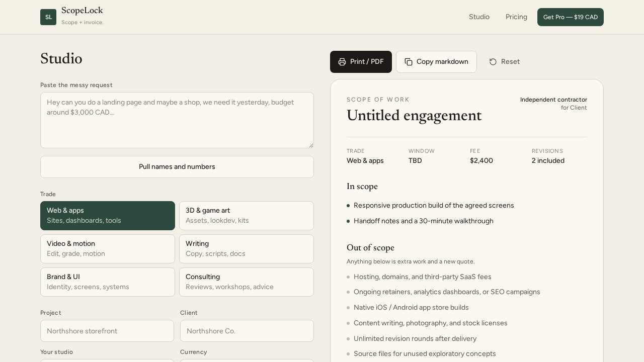
Task: Set trade to Consulting
Action: click(x=247, y=282)
